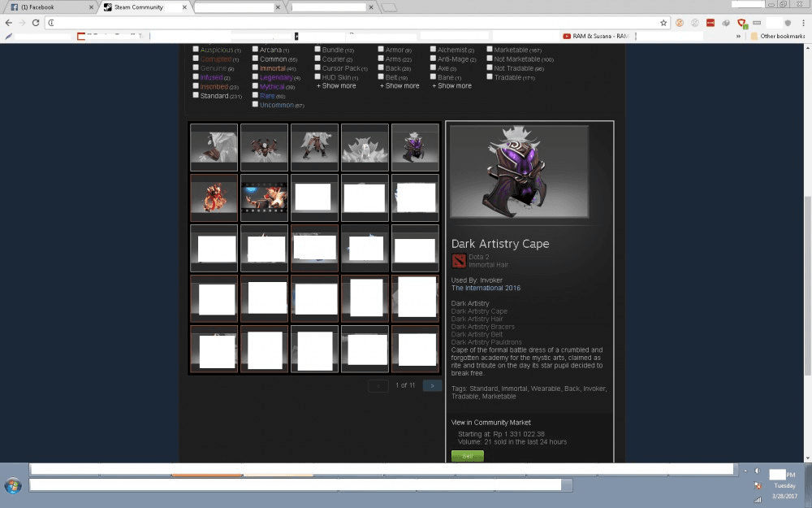Click the browser forward arrow
812x508 pixels.
pyautogui.click(x=22, y=23)
